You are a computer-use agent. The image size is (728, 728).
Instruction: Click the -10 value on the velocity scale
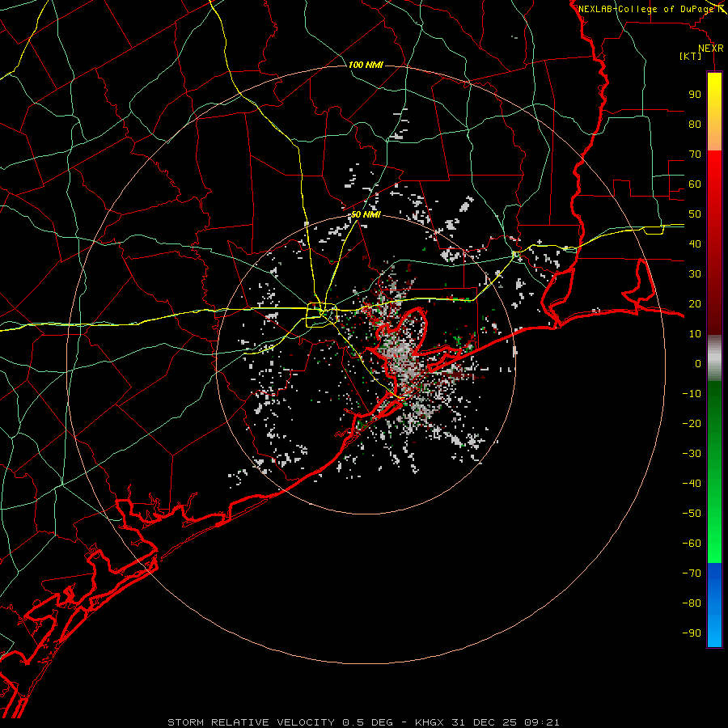point(692,394)
